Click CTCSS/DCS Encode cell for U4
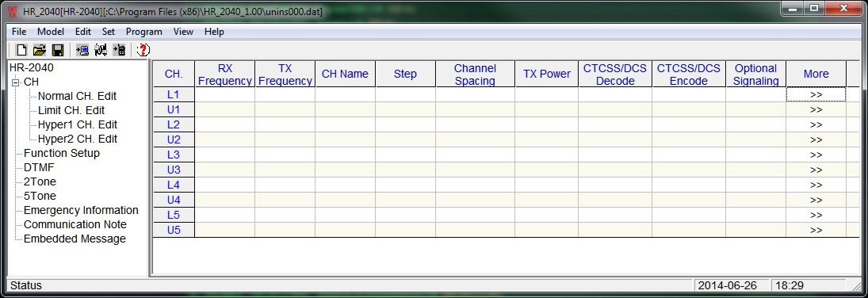The width and height of the screenshot is (868, 298). tap(689, 200)
